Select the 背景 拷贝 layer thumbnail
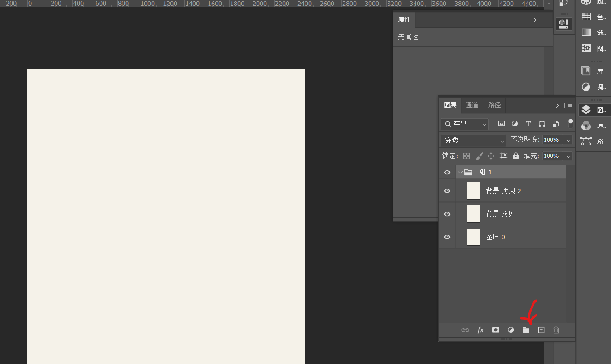Viewport: 611px width, 364px height. point(473,214)
